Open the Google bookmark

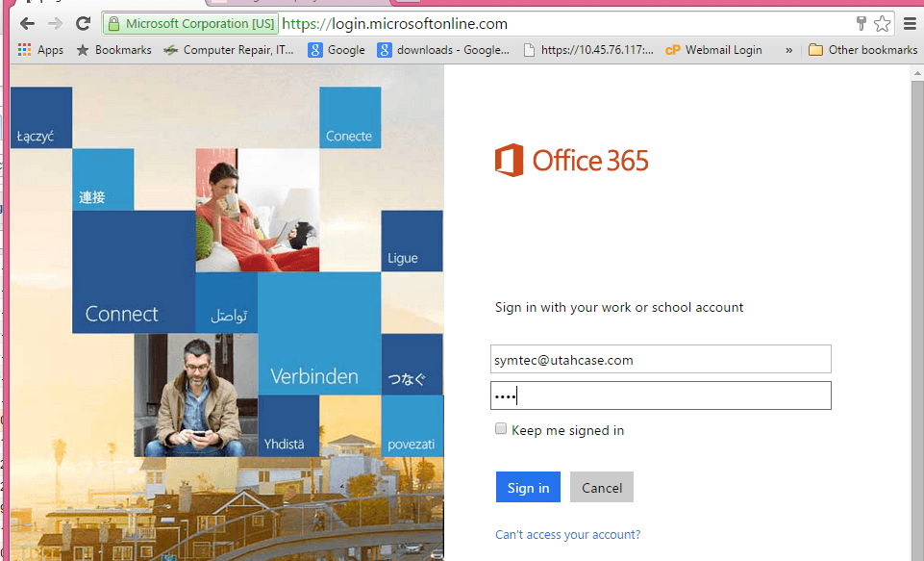pos(337,50)
